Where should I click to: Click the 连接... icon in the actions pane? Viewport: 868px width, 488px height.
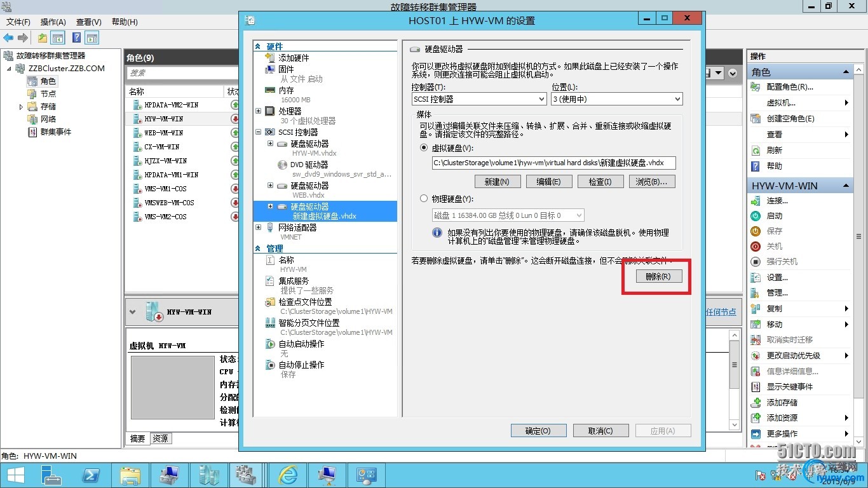756,201
